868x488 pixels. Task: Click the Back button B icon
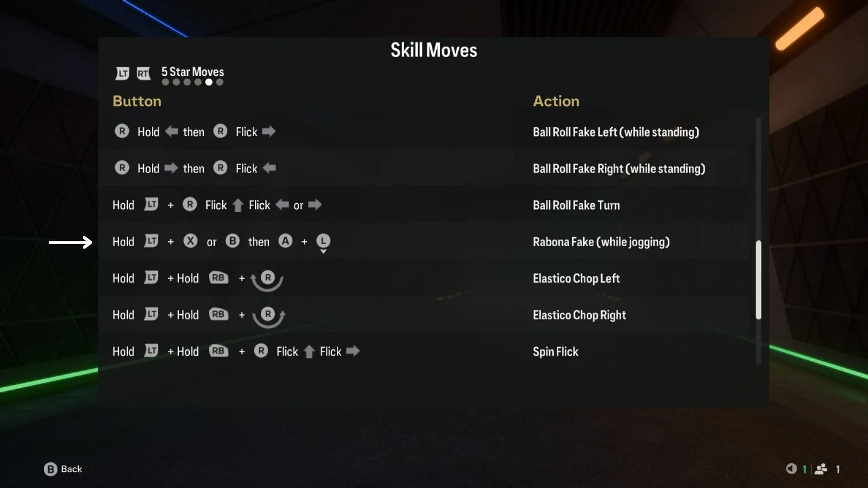(x=50, y=469)
